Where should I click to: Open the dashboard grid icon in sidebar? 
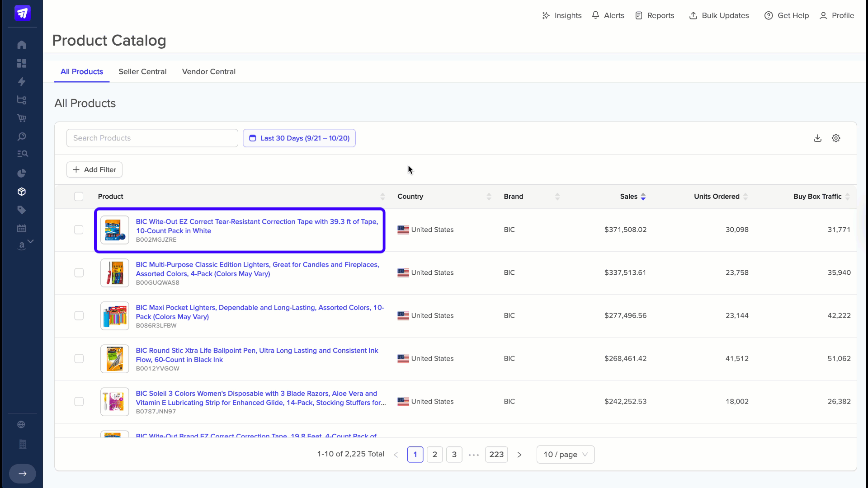tap(22, 63)
